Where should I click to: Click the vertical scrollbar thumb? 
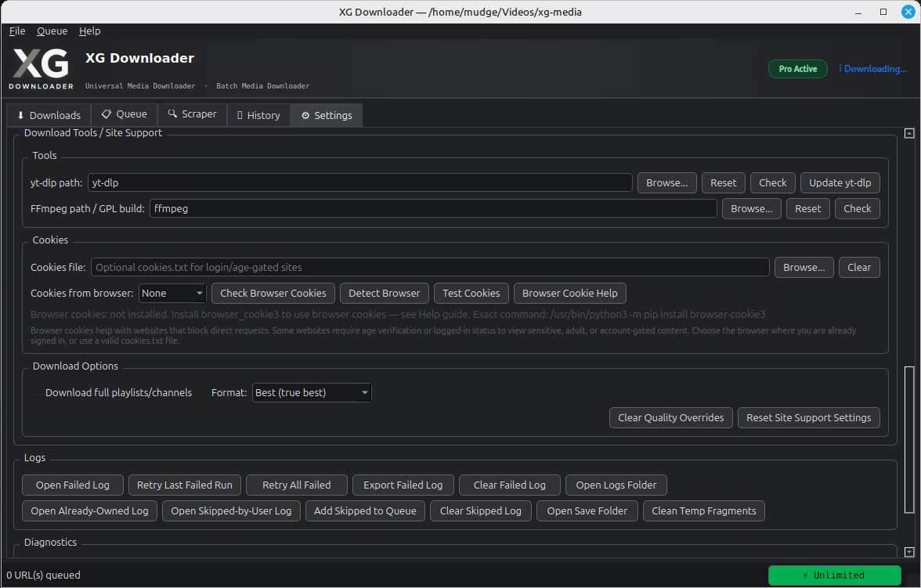tap(909, 440)
